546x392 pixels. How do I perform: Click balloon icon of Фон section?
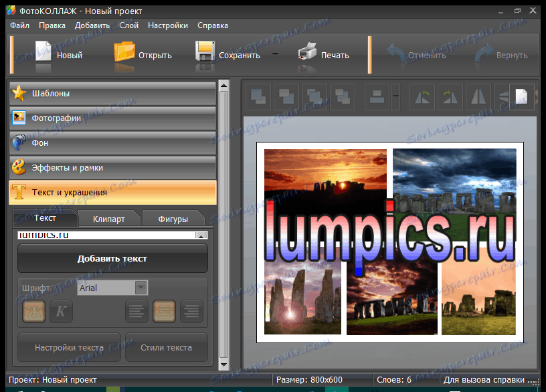click(19, 142)
